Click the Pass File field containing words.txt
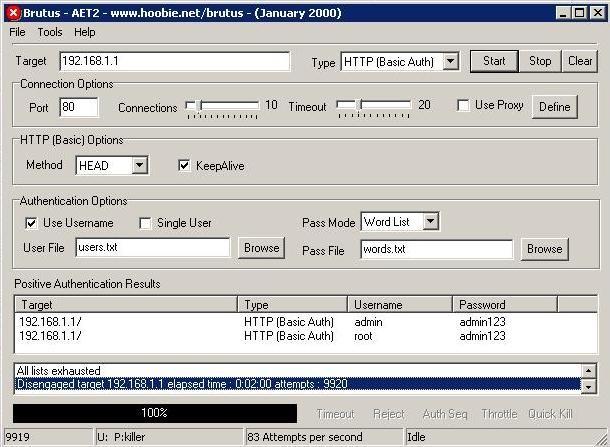 pos(436,249)
